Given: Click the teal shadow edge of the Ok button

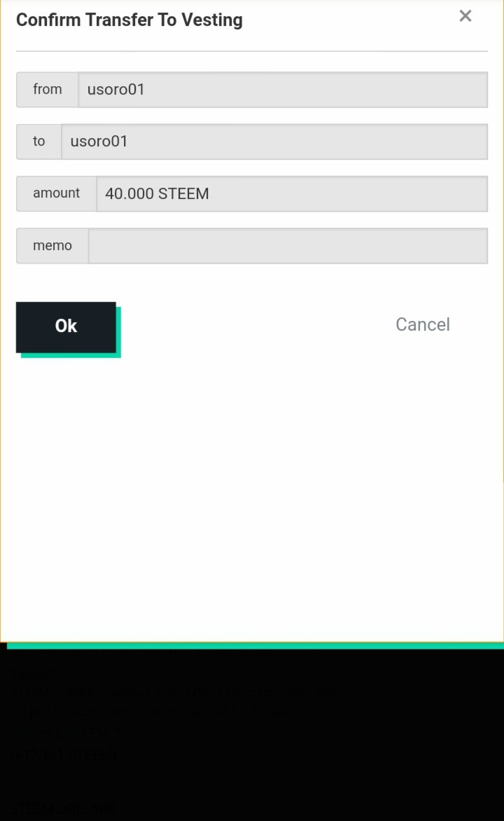Looking at the screenshot, I should (x=71, y=356).
